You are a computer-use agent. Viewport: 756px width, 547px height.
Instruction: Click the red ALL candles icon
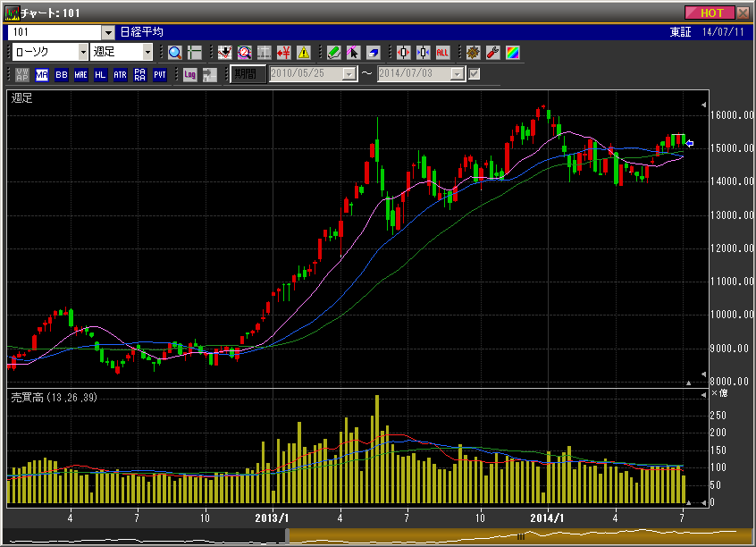pyautogui.click(x=442, y=53)
